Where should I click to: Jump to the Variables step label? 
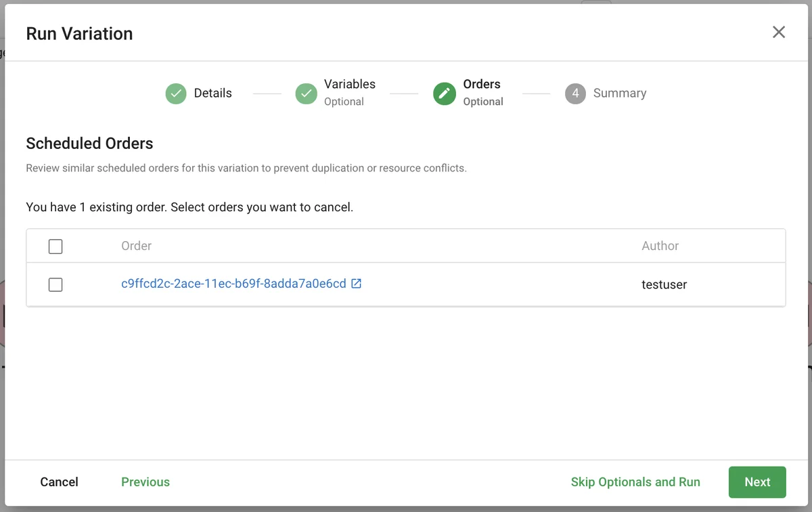349,85
